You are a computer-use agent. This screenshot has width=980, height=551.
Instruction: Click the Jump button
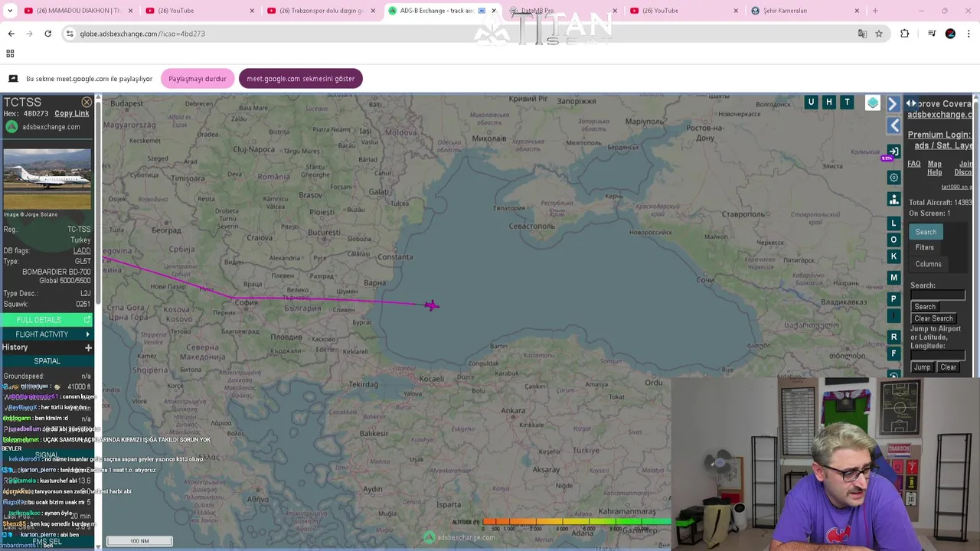coord(922,367)
